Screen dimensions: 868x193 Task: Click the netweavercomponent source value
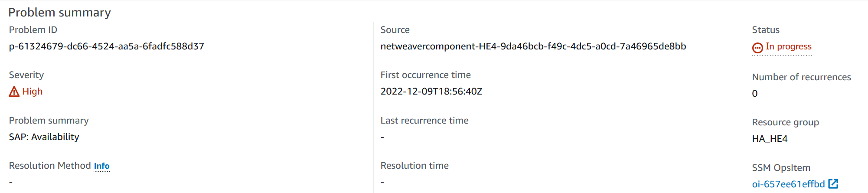[533, 46]
